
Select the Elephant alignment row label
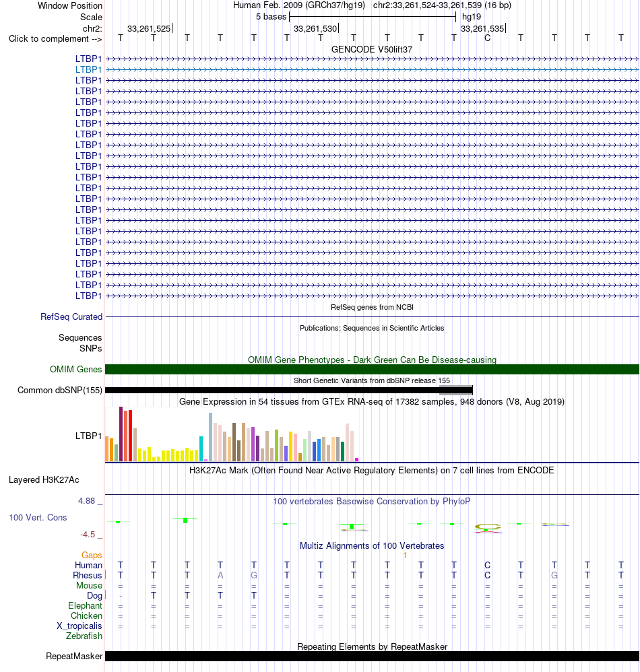pos(86,605)
